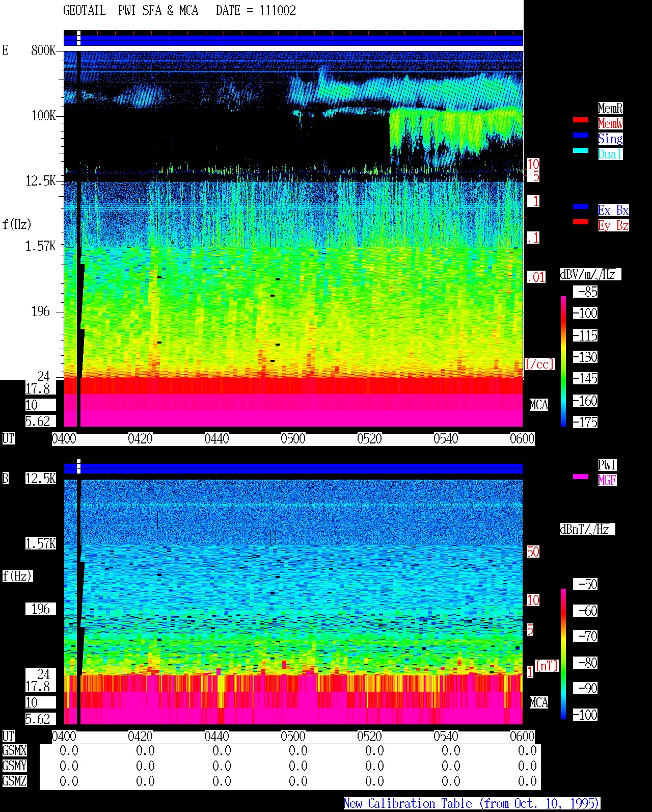The width and height of the screenshot is (652, 812).
Task: Click the '1.57K' label in the B panel
Action: pyautogui.click(x=40, y=544)
